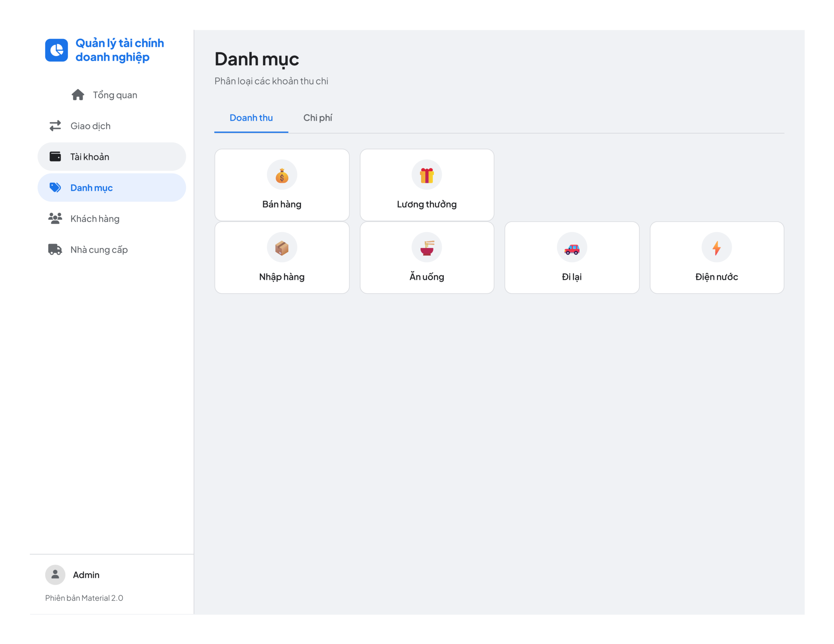Screen dimensions: 834x644
Task: Click the Quản lý tài chính doanh nghiệp title
Action: (x=120, y=50)
